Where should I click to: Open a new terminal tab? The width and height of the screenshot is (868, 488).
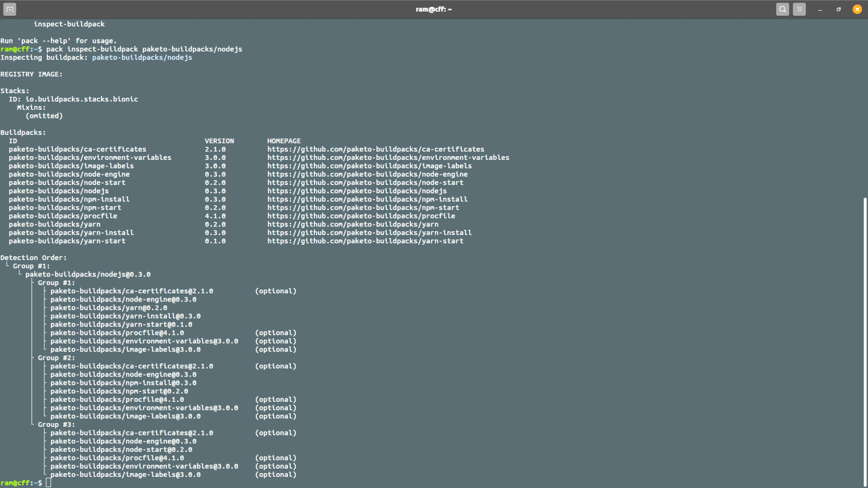point(10,9)
